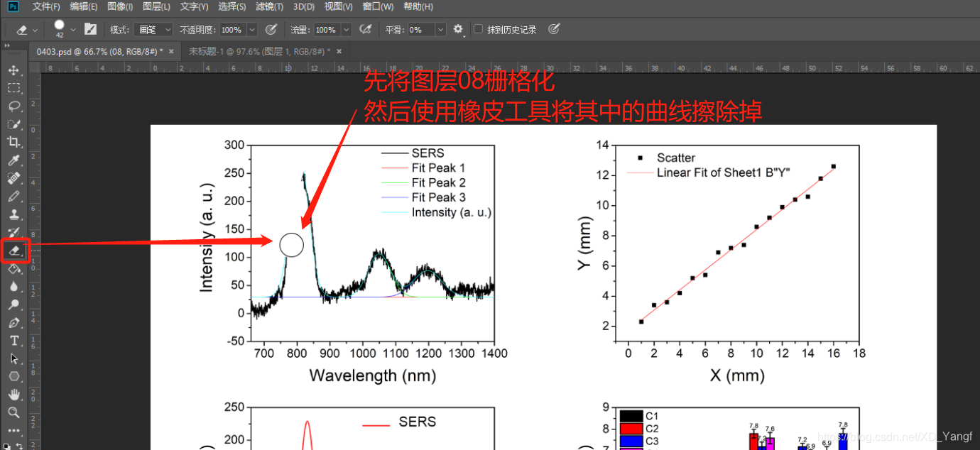Open the 3D(D) menu
Screen dimensions: 980x450
pos(304,6)
